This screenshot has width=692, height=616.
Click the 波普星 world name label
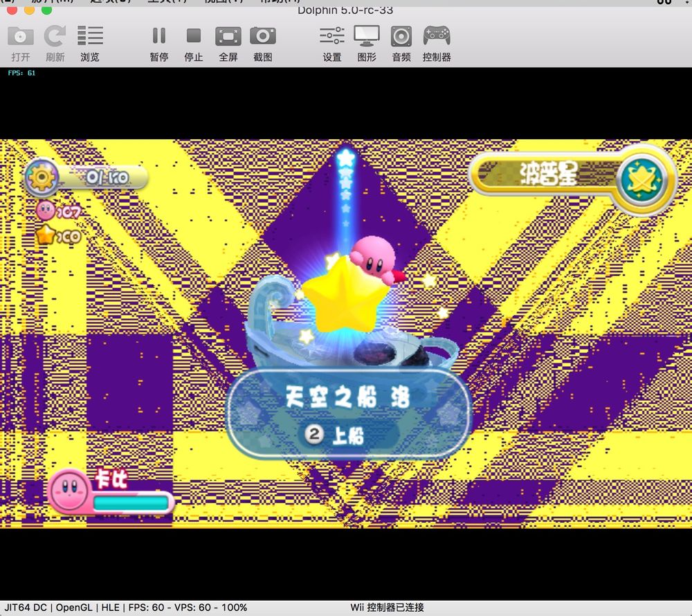(548, 174)
